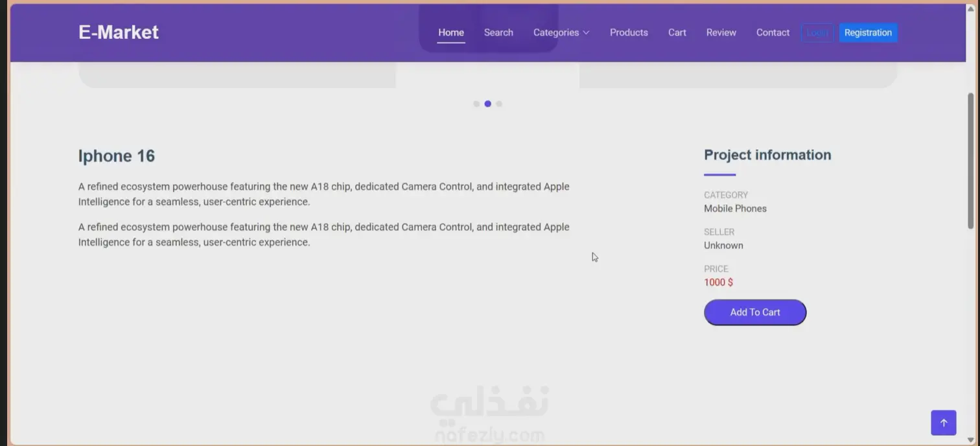Click the back-to-top arrow icon
This screenshot has width=980, height=446.
pos(944,423)
